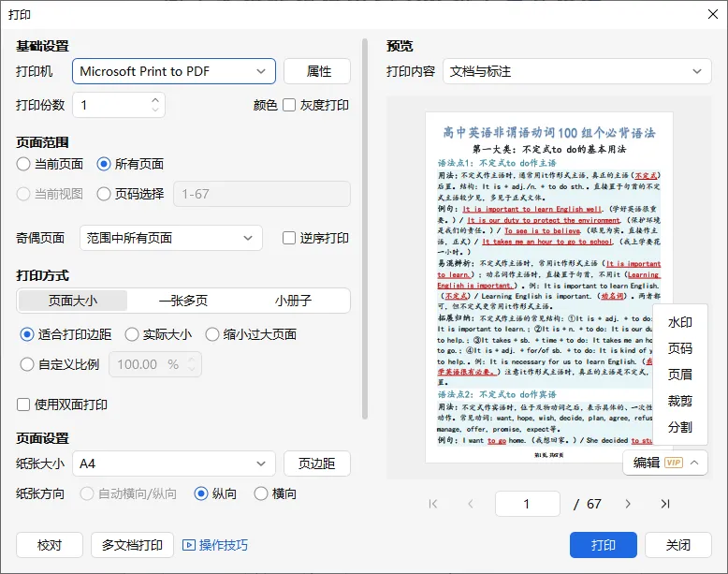728x574 pixels.
Task: Jump to the last preview page
Action: coord(665,504)
